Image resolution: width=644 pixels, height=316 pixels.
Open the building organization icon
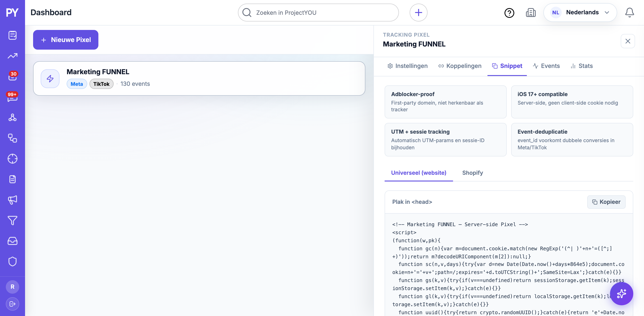[530, 13]
